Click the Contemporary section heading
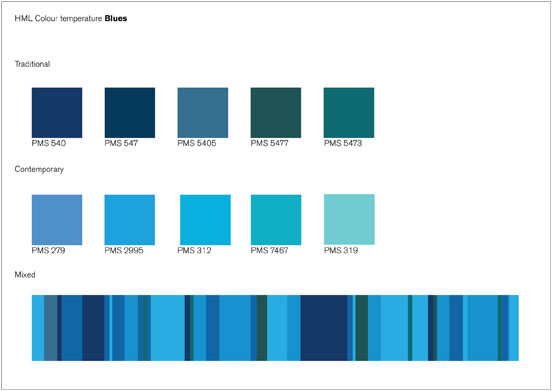Viewport: 552px width, 391px height. click(x=39, y=169)
